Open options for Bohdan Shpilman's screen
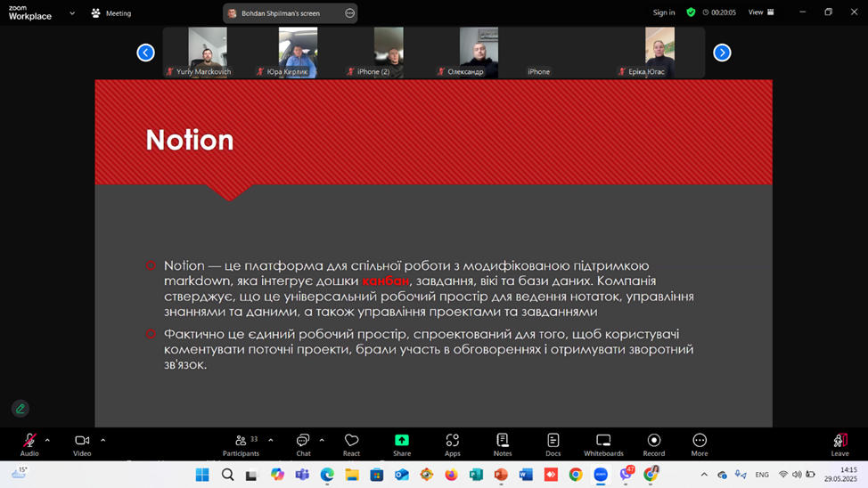 (349, 13)
